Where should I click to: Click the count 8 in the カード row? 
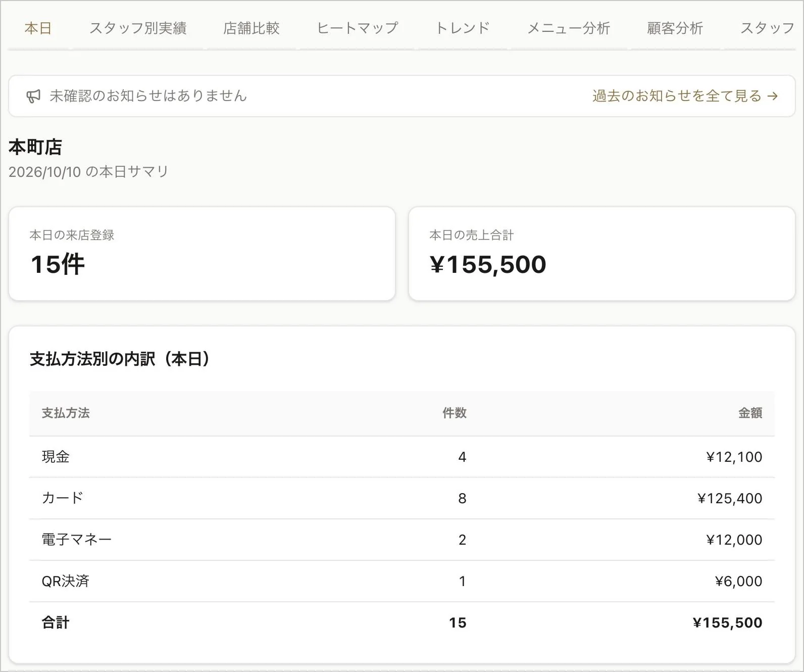462,498
